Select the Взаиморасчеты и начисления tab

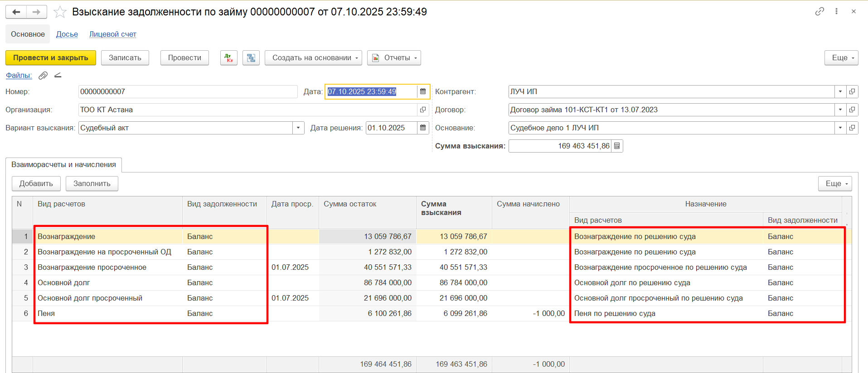pos(64,165)
